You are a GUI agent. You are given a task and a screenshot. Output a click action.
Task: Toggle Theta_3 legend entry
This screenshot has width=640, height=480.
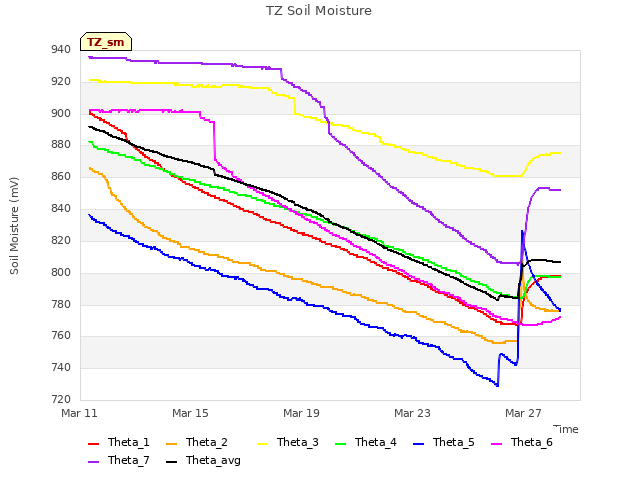pos(288,442)
